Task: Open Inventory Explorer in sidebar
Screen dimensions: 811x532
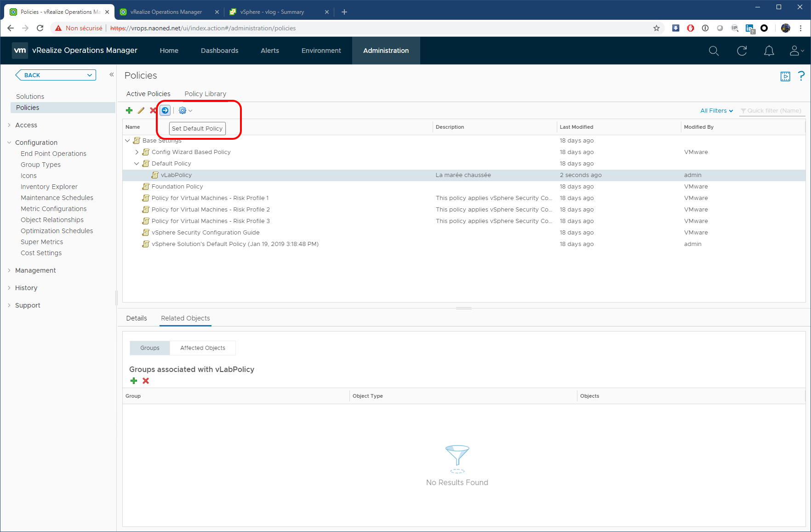Action: [x=49, y=187]
